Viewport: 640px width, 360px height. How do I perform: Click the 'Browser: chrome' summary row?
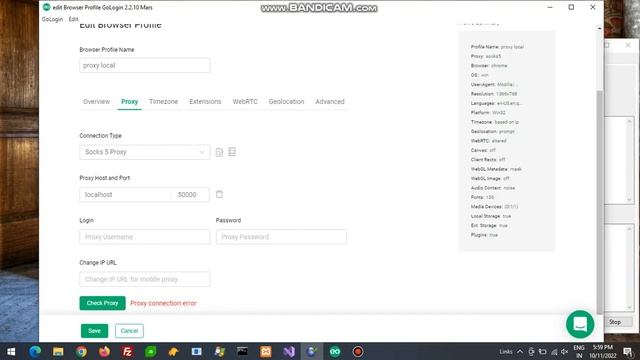pos(489,66)
